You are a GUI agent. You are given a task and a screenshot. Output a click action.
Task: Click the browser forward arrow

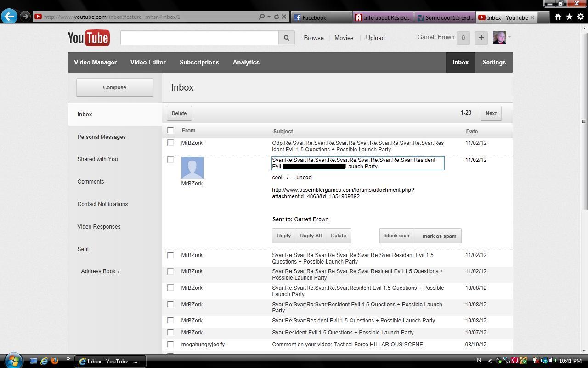tap(25, 17)
